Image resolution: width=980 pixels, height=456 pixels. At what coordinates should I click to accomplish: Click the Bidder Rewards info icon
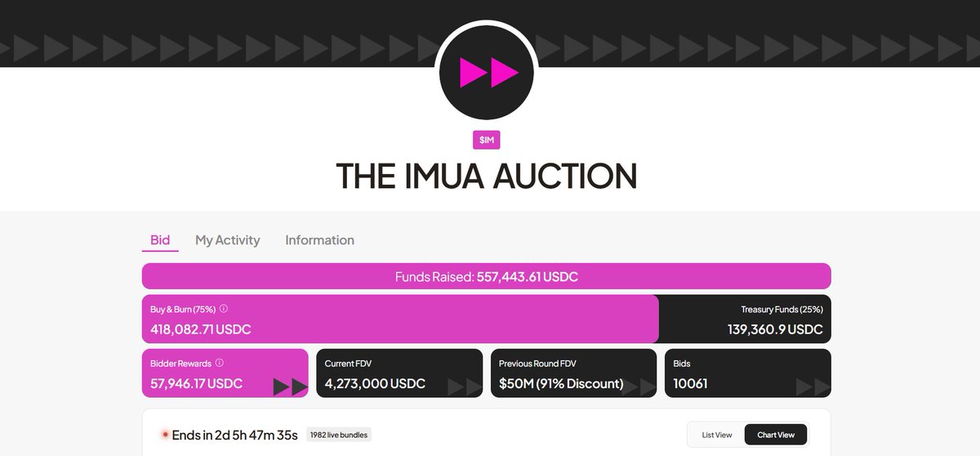pyautogui.click(x=220, y=363)
